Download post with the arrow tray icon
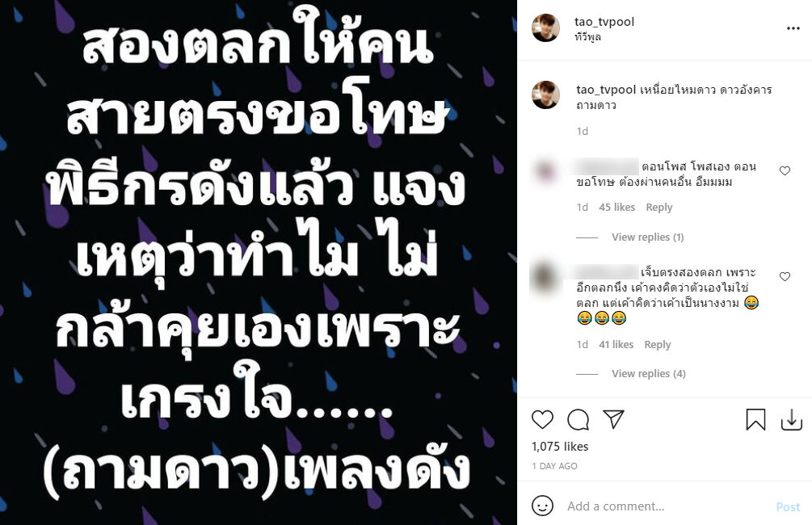 (x=792, y=419)
